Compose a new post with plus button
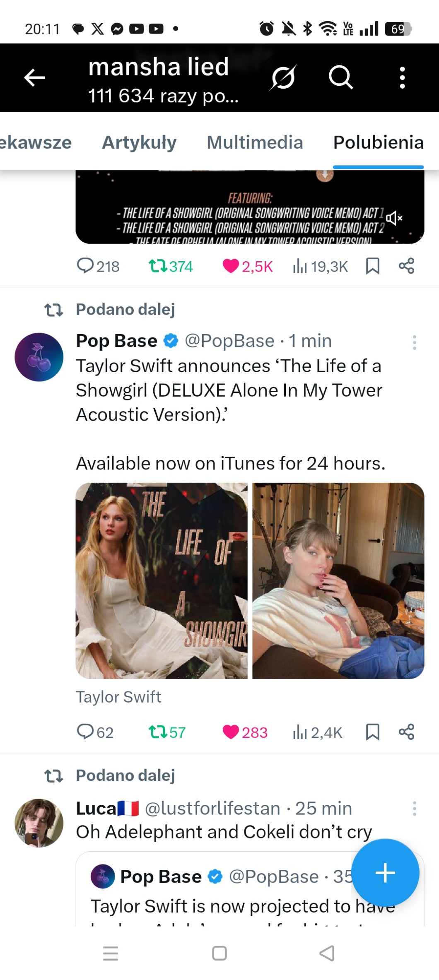The width and height of the screenshot is (439, 980). (385, 873)
